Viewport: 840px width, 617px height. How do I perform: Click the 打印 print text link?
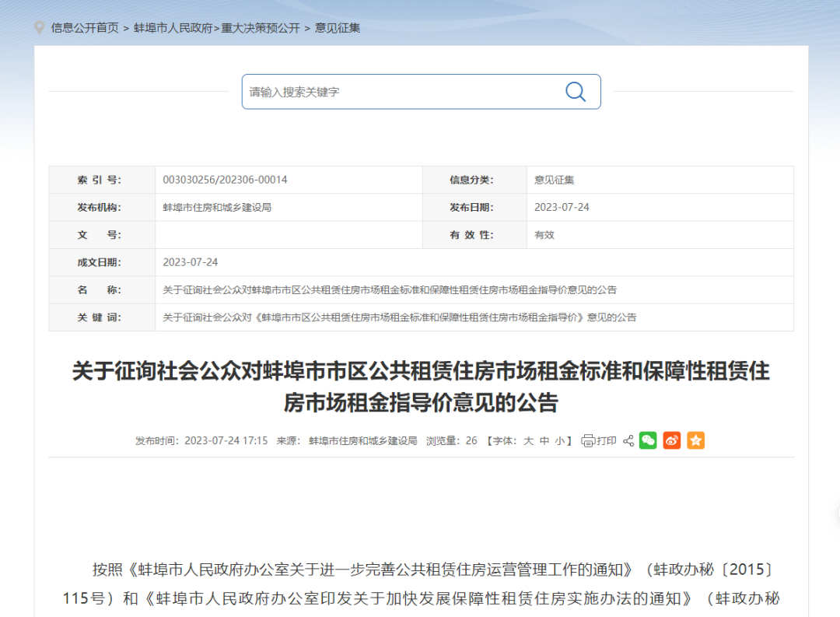click(607, 440)
